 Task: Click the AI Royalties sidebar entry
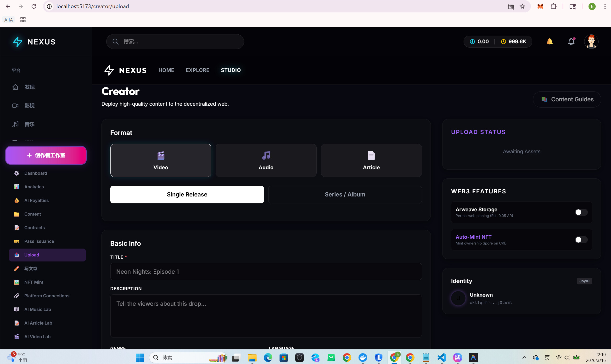point(47,200)
